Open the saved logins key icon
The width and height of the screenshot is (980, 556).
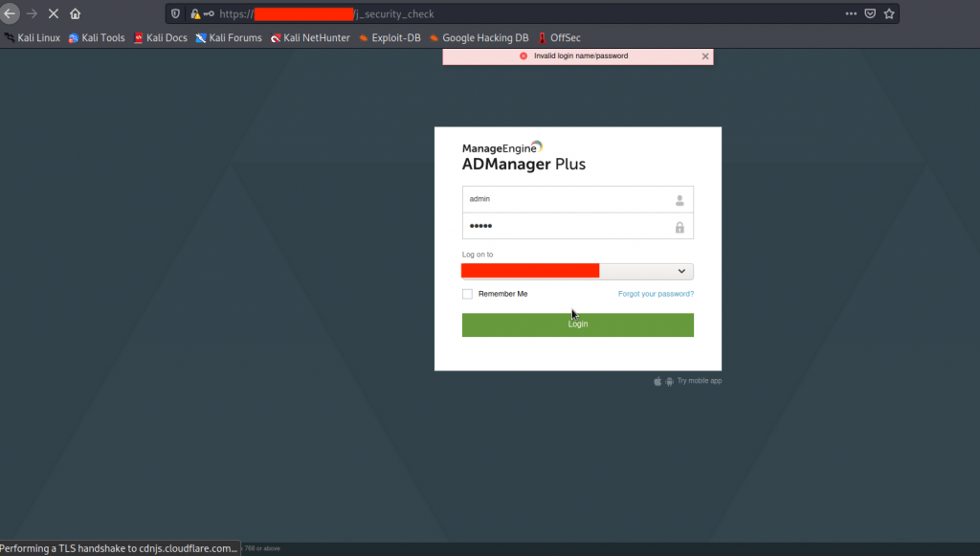tap(209, 13)
